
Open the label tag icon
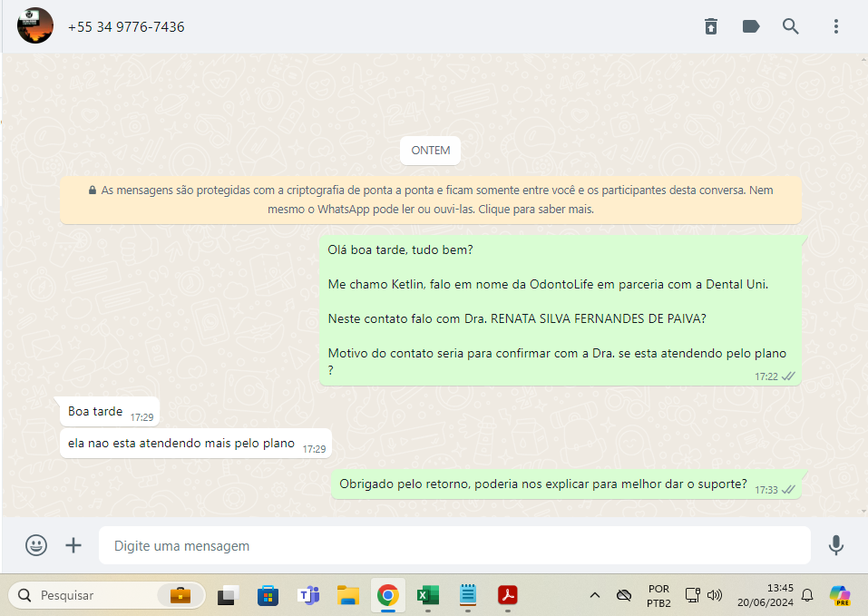coord(751,26)
